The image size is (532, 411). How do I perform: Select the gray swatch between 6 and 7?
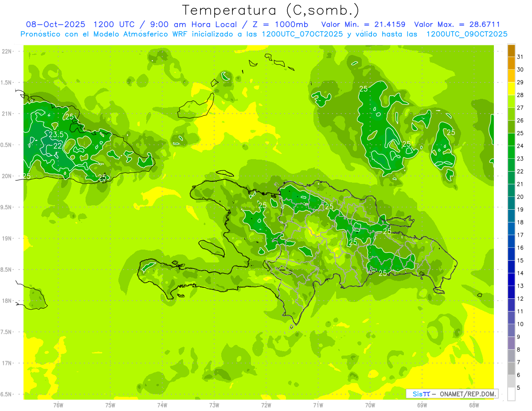coord(511,369)
